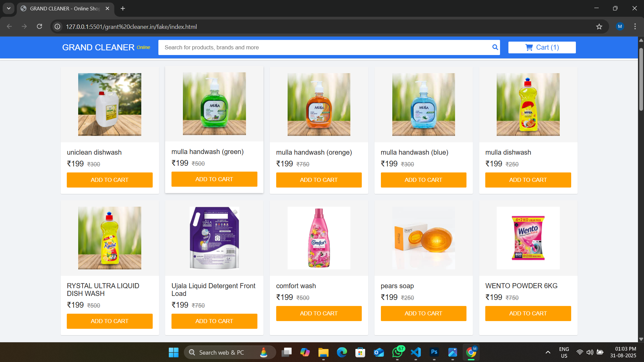This screenshot has height=362, width=644.
Task: Open the volume speaker icon in tray
Action: [x=590, y=352]
